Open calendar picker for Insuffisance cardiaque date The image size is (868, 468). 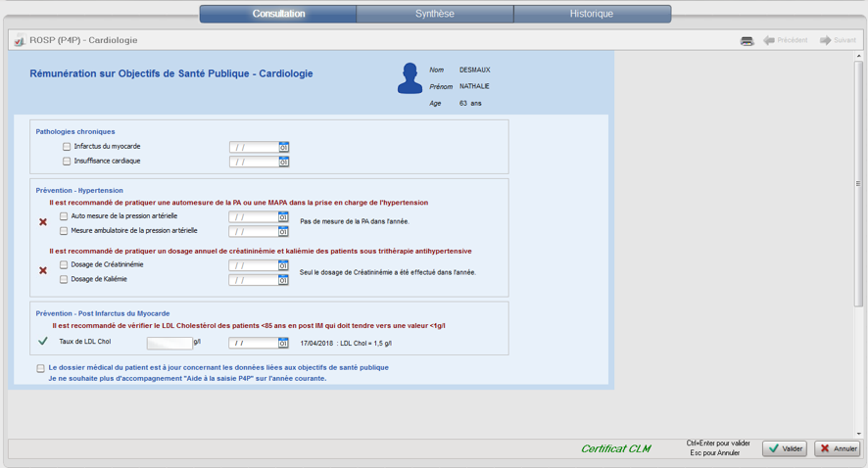coord(284,162)
